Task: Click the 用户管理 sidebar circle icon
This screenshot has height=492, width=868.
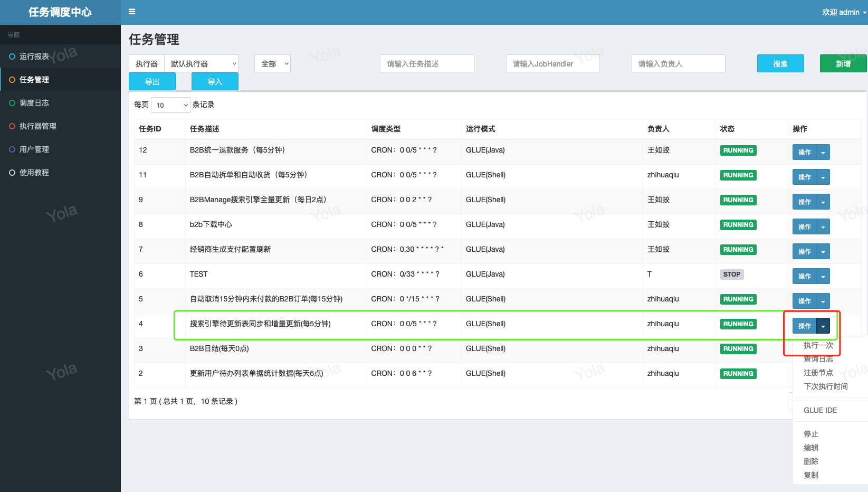Action: 12,149
